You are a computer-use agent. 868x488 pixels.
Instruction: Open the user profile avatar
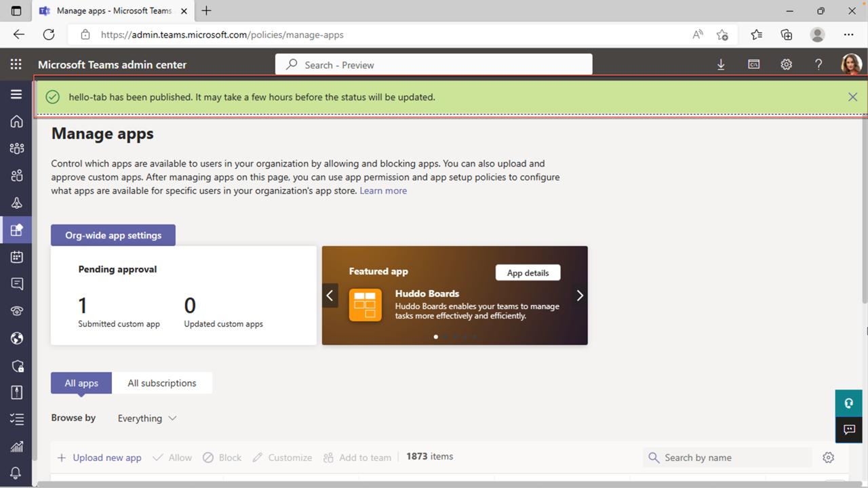click(851, 64)
